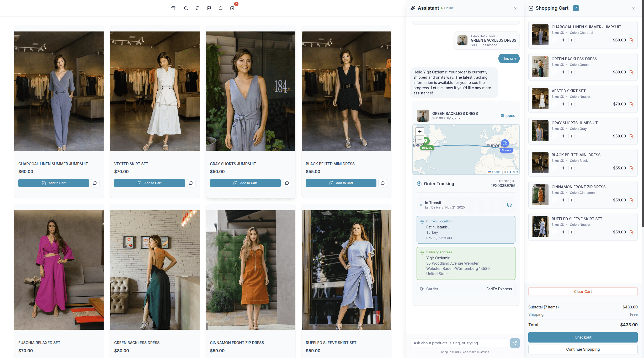
Task: Open the chat bubble icon in top navigation
Action: pos(220,8)
